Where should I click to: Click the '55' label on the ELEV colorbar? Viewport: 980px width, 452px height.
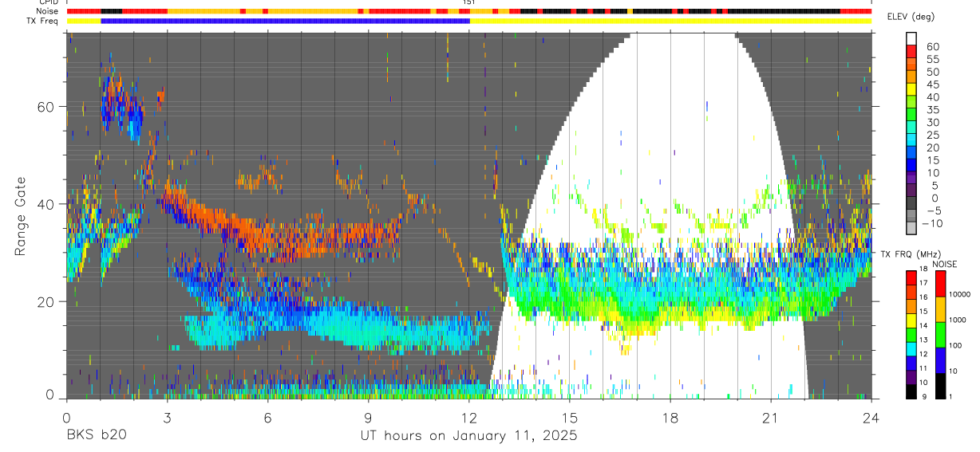click(x=932, y=59)
